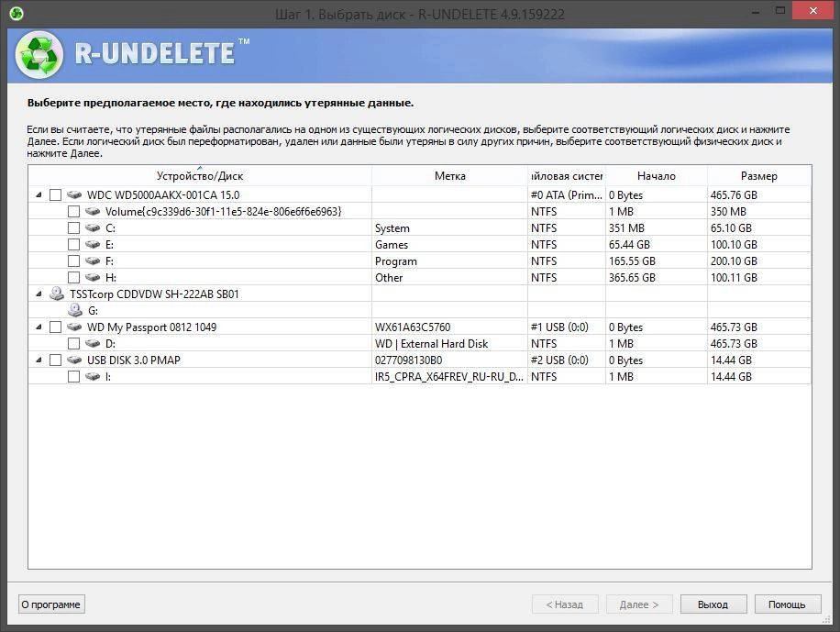840x632 pixels.
Task: Click the Other label cell
Action: coord(389,278)
